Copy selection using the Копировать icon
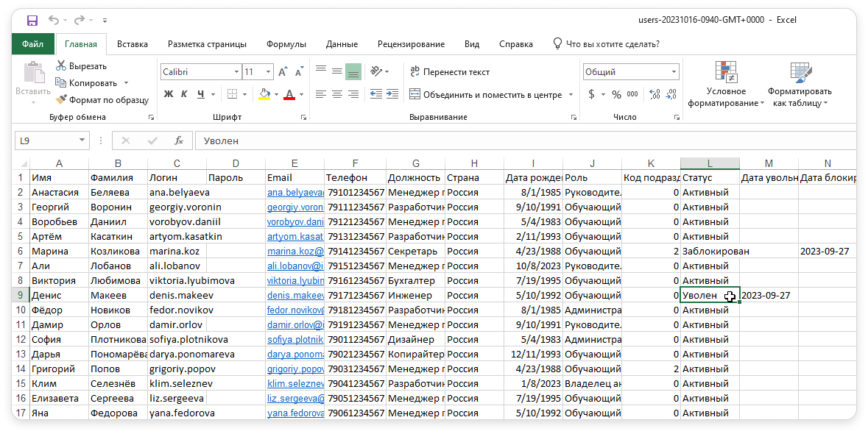 tap(61, 83)
